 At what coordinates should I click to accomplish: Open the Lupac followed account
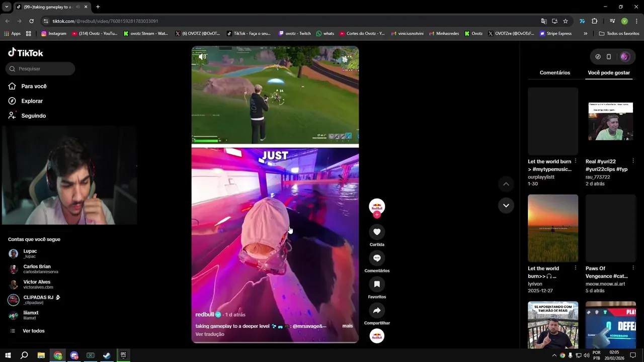coord(30,253)
